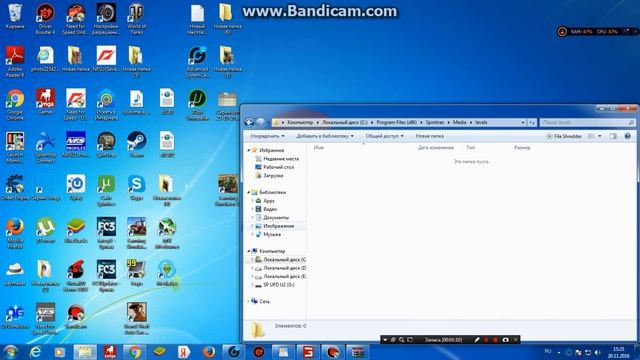Select the BlueStacks desktop shortcut
The width and height of the screenshot is (640, 360).
(76, 230)
